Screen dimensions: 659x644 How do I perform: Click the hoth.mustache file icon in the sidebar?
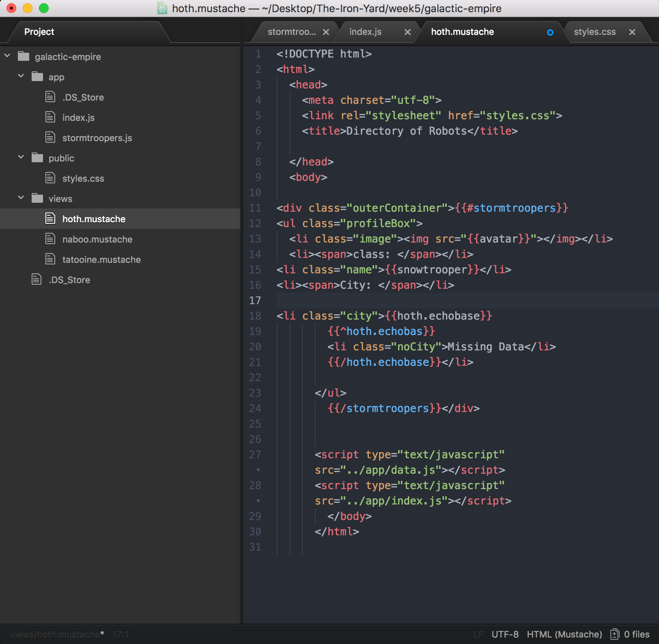coord(50,218)
